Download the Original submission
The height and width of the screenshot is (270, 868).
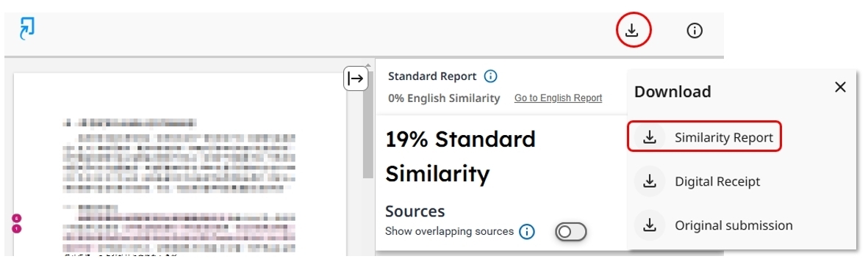point(734,225)
